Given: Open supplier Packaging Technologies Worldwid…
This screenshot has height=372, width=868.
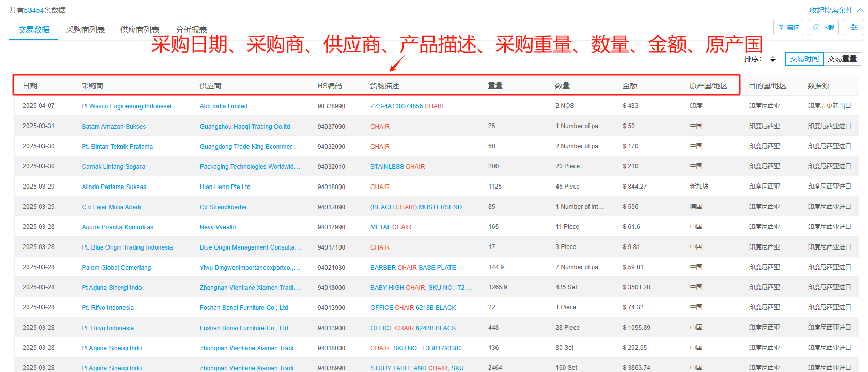Looking at the screenshot, I should (250, 167).
